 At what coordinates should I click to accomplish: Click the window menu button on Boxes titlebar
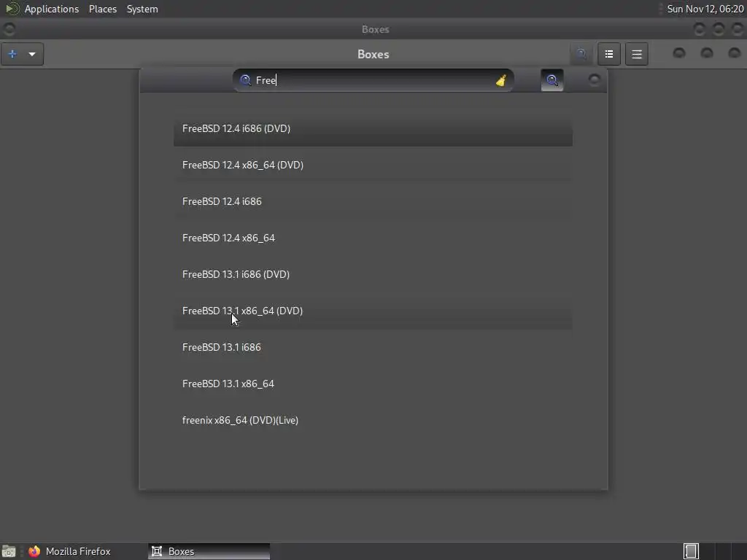(9, 29)
